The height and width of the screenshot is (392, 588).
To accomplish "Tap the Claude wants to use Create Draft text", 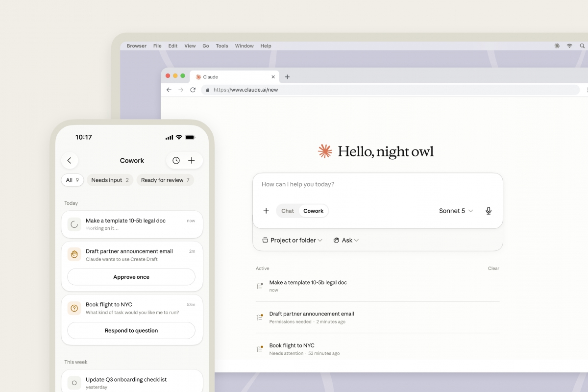I will click(x=122, y=259).
